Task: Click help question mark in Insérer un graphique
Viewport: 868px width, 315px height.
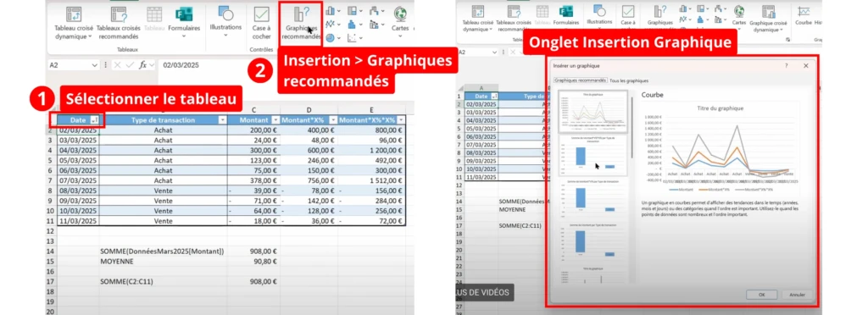Action: (x=786, y=66)
